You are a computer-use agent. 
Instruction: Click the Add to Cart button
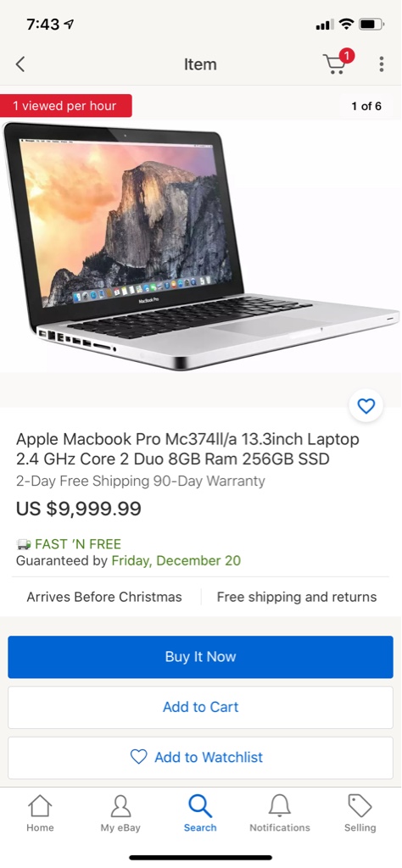pyautogui.click(x=200, y=707)
